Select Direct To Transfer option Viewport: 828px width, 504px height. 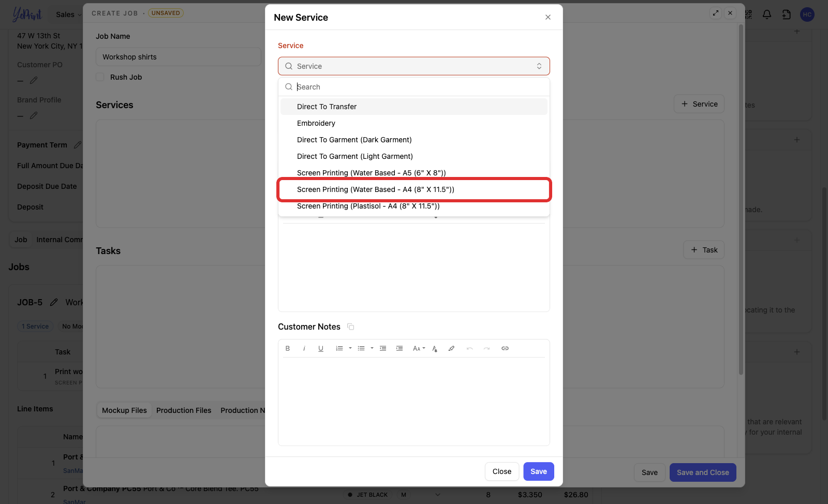[x=414, y=107]
